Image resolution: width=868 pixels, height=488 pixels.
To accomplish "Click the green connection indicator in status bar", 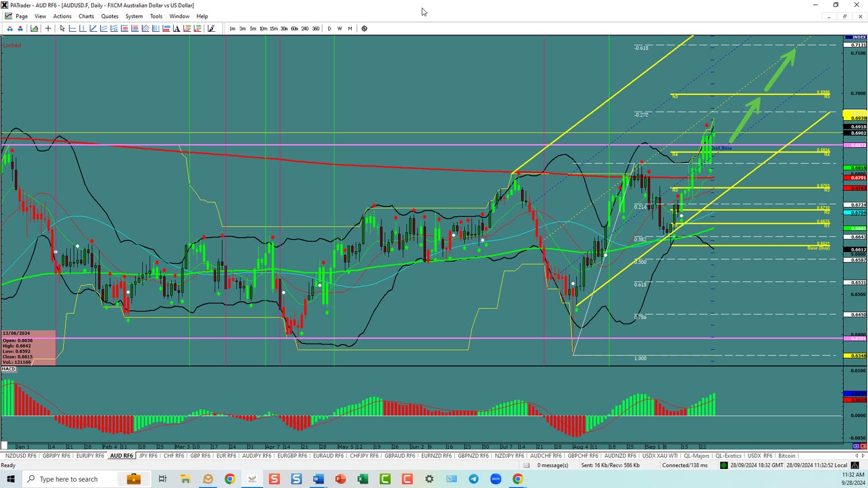I will [x=723, y=465].
